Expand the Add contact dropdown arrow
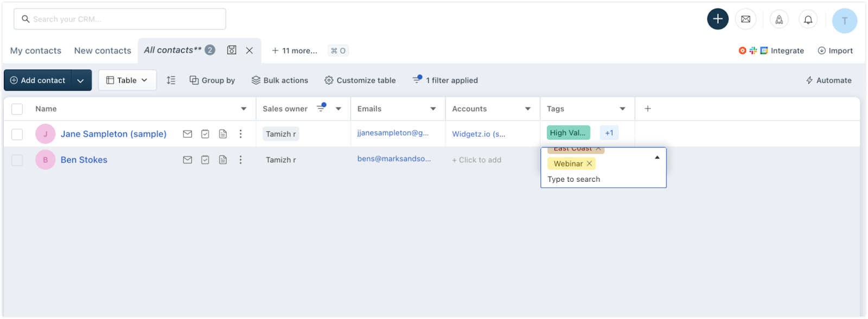Screen dimensions: 868x319 (80, 80)
